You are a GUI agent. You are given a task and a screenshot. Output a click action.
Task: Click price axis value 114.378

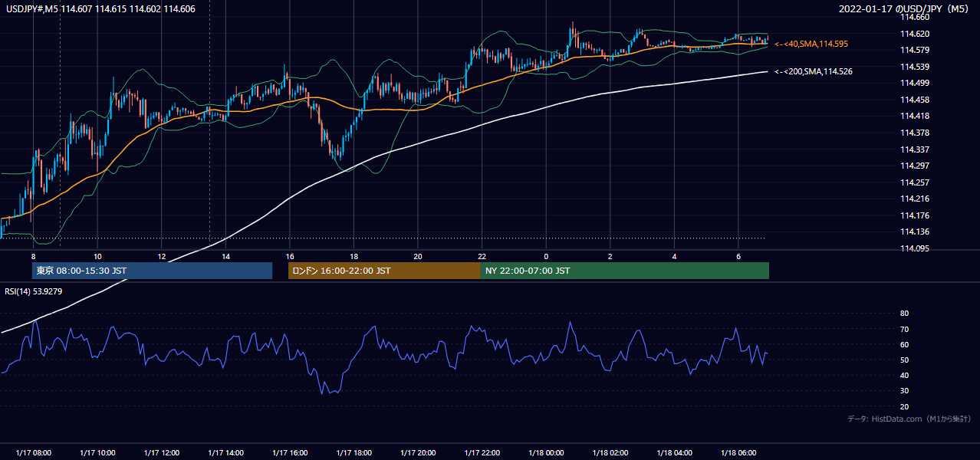coord(916,133)
